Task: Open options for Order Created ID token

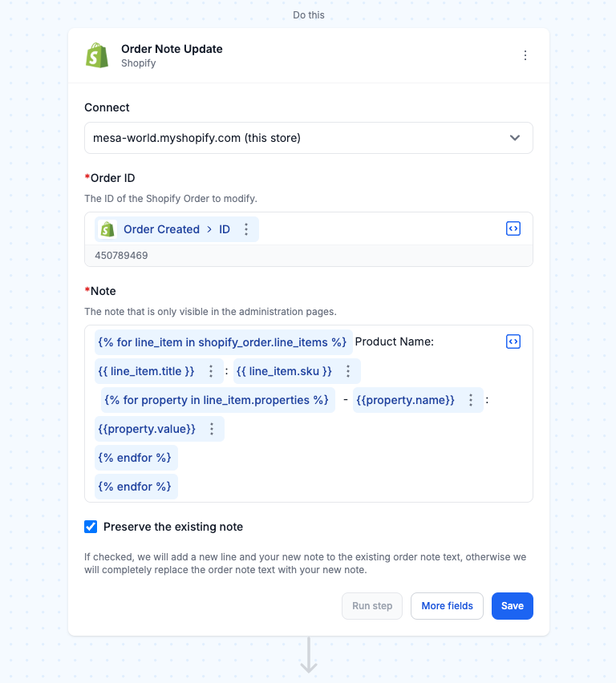Action: [246, 229]
